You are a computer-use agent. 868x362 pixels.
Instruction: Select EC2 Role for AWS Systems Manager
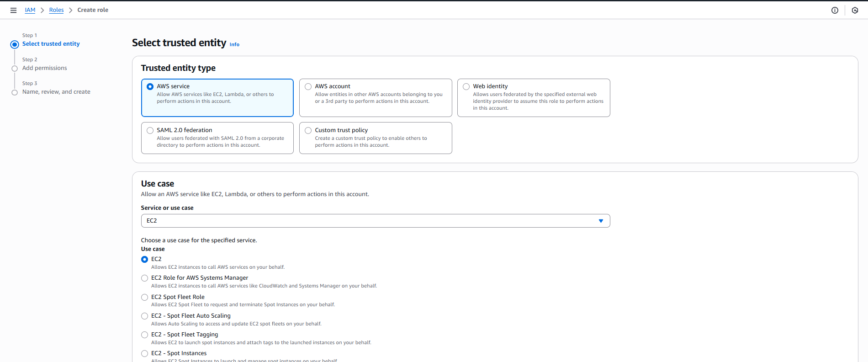point(145,278)
